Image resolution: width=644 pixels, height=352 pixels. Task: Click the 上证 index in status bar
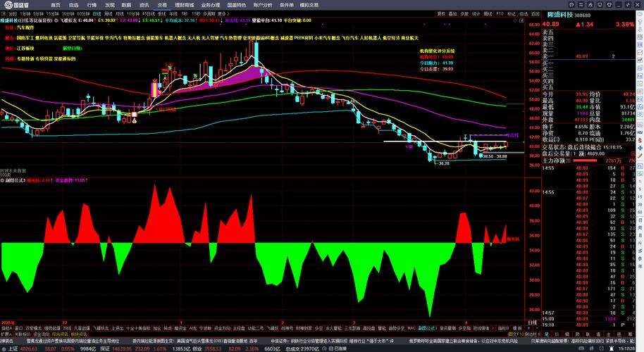pos(13,348)
